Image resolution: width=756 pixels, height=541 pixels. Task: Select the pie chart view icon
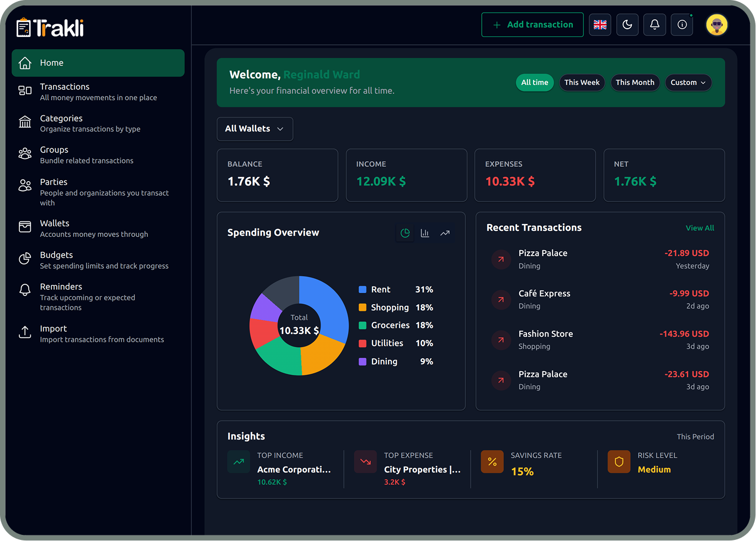(405, 233)
